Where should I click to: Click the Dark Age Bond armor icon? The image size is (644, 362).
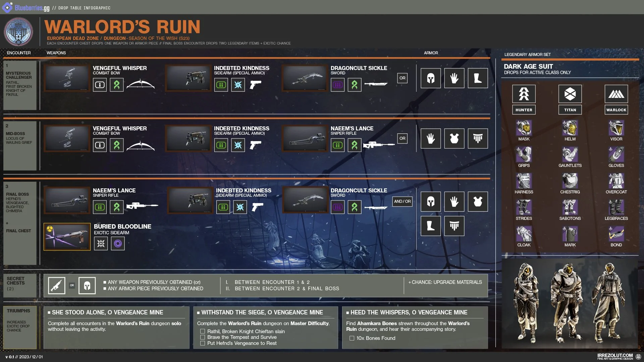coord(616,234)
